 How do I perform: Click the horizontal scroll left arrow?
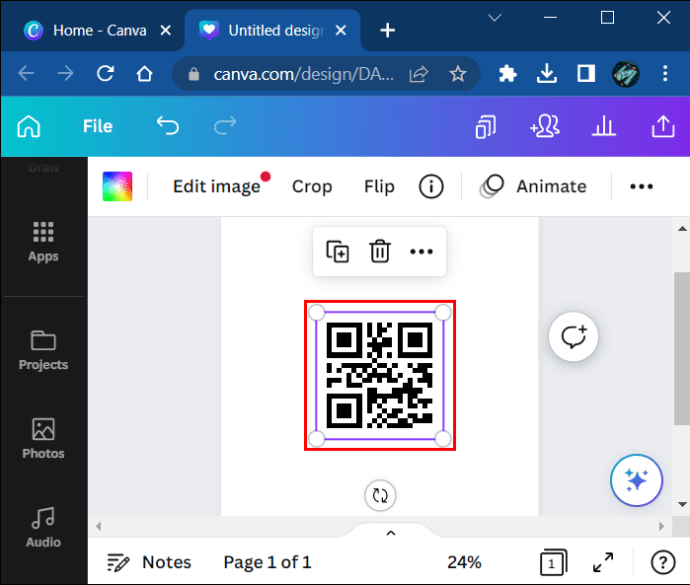pos(99,526)
